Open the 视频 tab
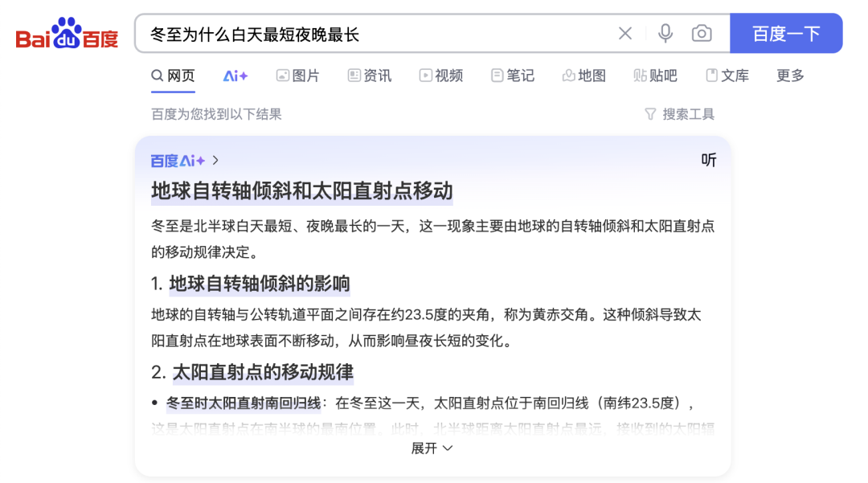This screenshot has width=868, height=483. pyautogui.click(x=441, y=76)
